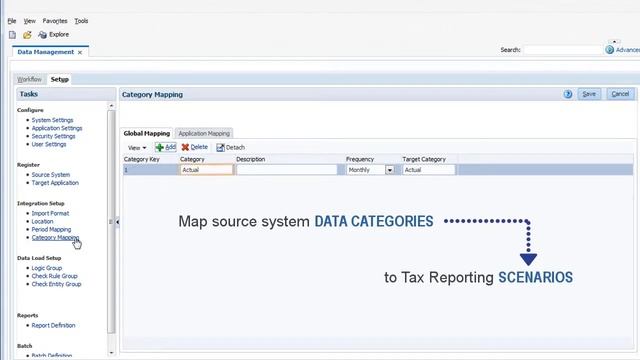Open Application Settings link
The width and height of the screenshot is (640, 360).
57,128
